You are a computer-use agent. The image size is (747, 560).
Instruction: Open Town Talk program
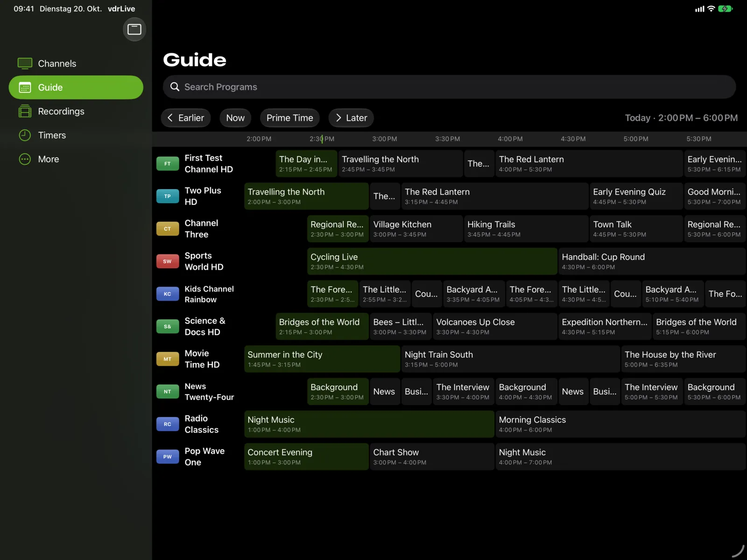click(x=636, y=229)
